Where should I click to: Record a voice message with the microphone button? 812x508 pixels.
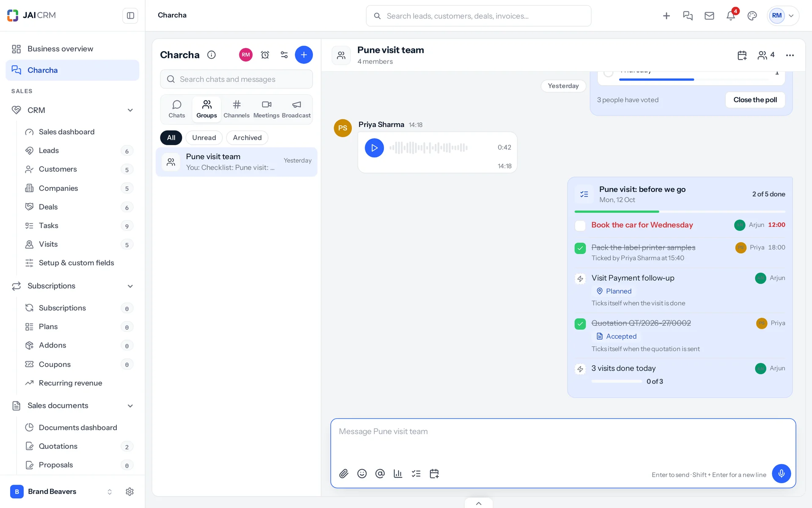(781, 473)
